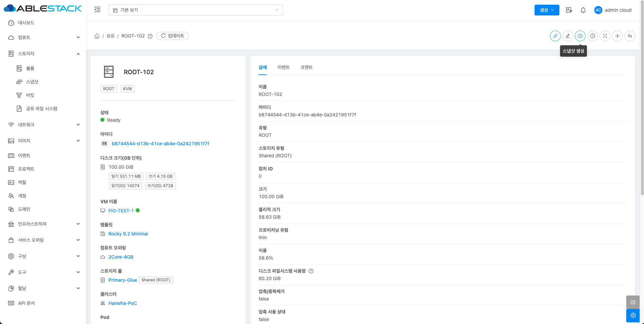The width and height of the screenshot is (644, 324).
Task: Select 스냅샷 in the storage submenu
Action: point(32,82)
